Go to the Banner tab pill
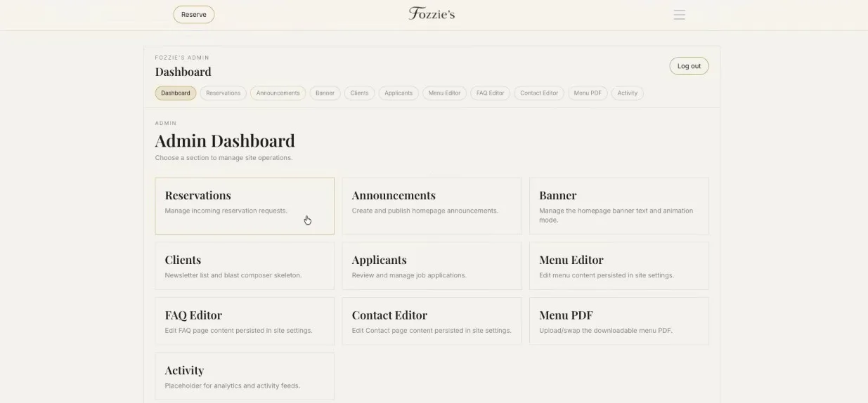Viewport: 868px width, 403px height. click(x=325, y=93)
